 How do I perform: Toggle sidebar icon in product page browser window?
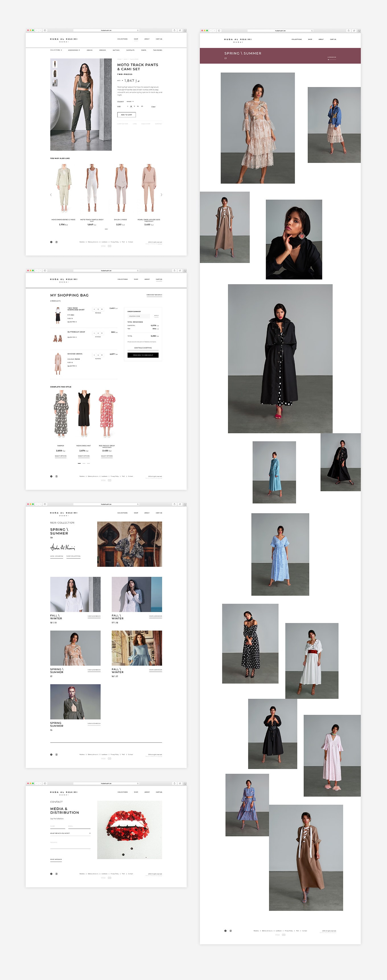(x=45, y=30)
